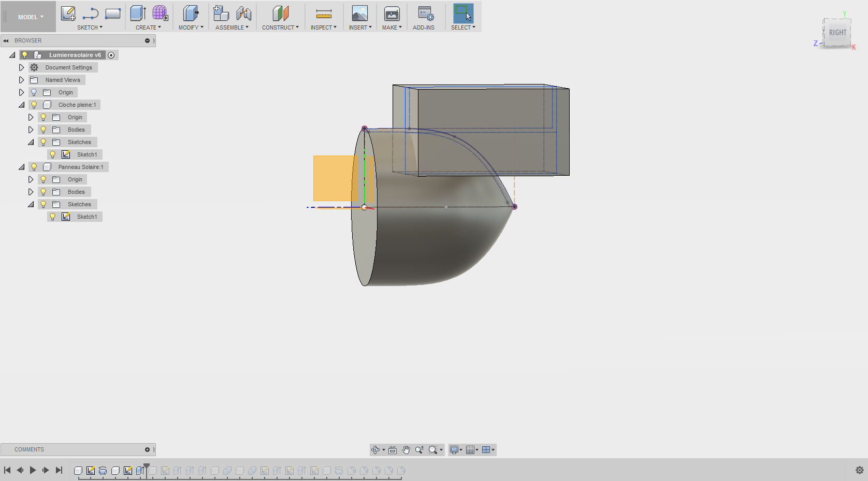Click the RIGHT face of the ViewCube
The height and width of the screenshot is (481, 868).
click(837, 33)
